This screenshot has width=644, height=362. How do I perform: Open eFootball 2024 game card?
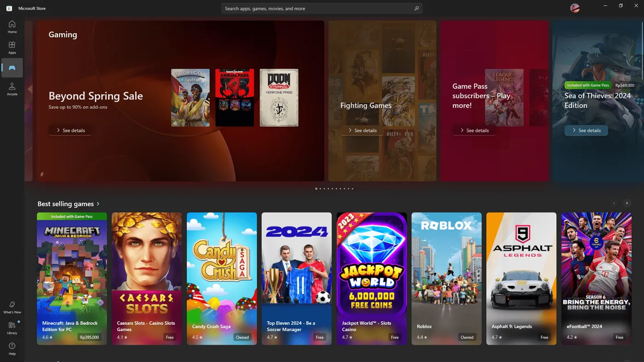coord(597,278)
